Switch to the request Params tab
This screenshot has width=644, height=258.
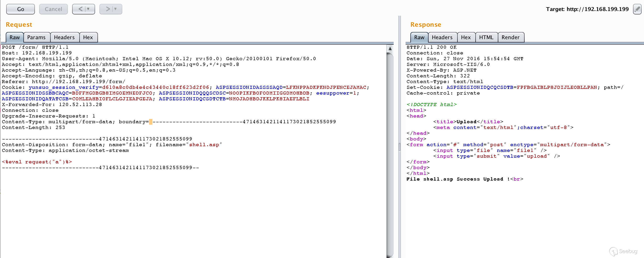click(x=36, y=38)
